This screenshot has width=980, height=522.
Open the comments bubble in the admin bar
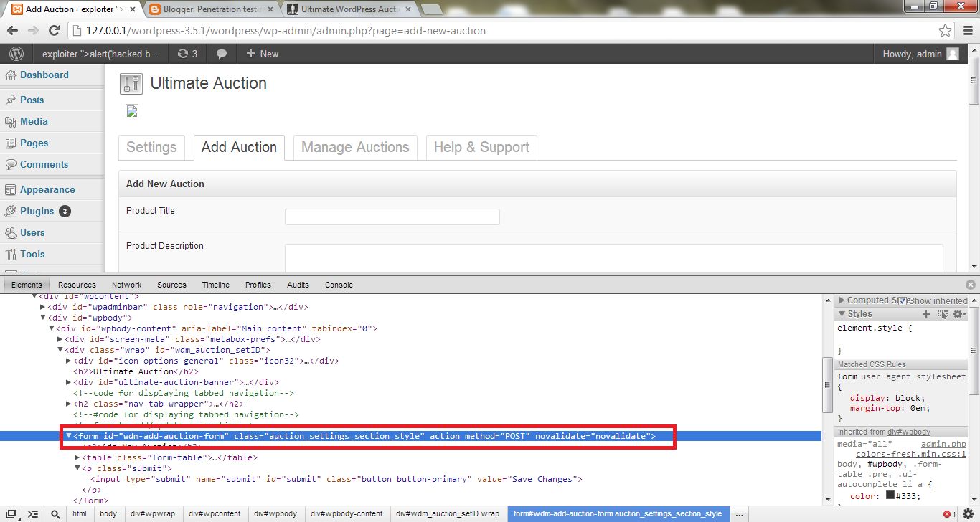[x=222, y=54]
